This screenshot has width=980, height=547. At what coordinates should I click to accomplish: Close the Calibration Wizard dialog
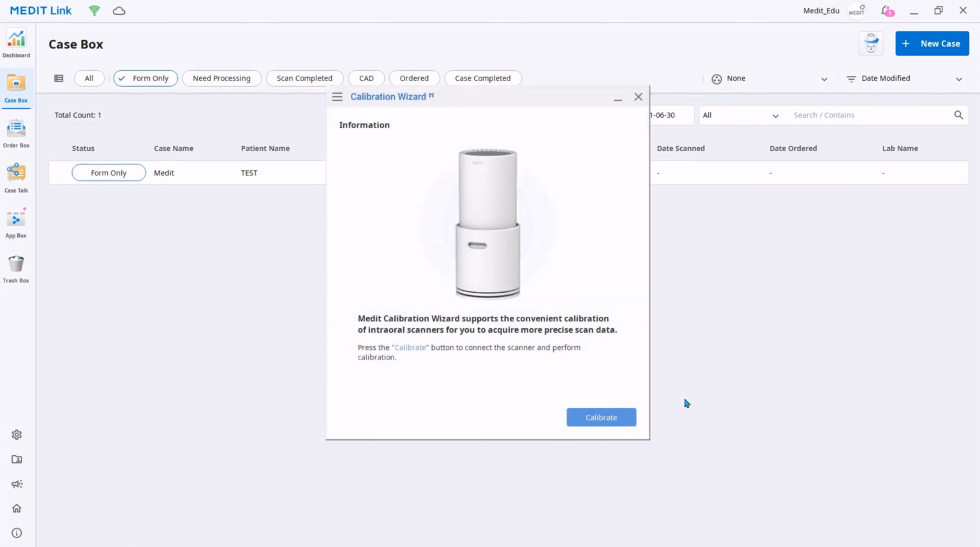point(638,97)
